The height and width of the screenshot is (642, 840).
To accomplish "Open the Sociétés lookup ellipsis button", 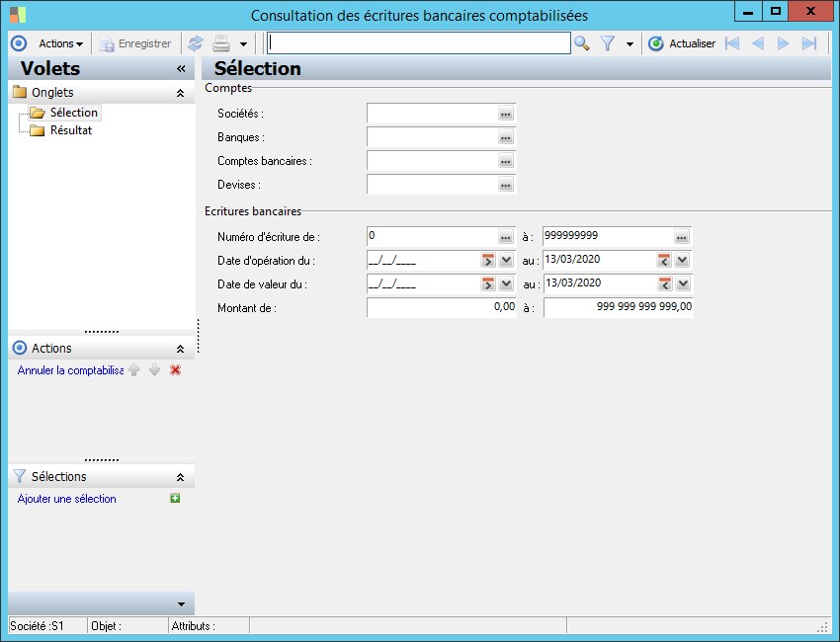I will click(505, 115).
